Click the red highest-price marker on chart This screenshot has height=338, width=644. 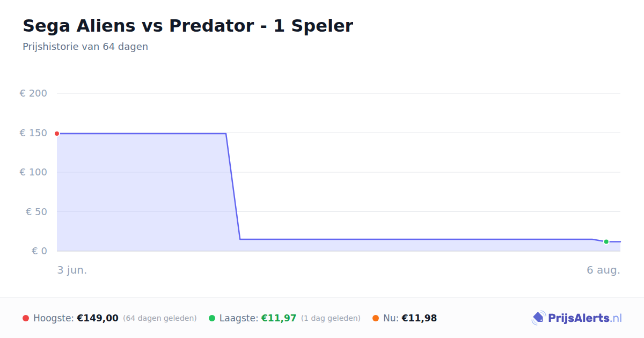click(57, 134)
